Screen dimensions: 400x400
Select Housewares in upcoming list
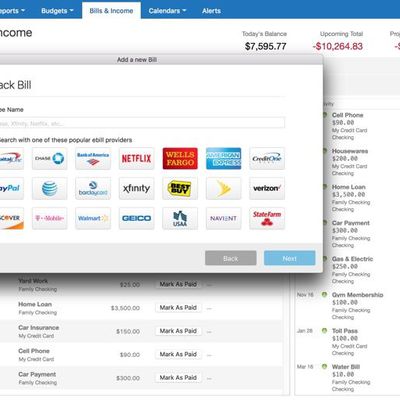350,151
